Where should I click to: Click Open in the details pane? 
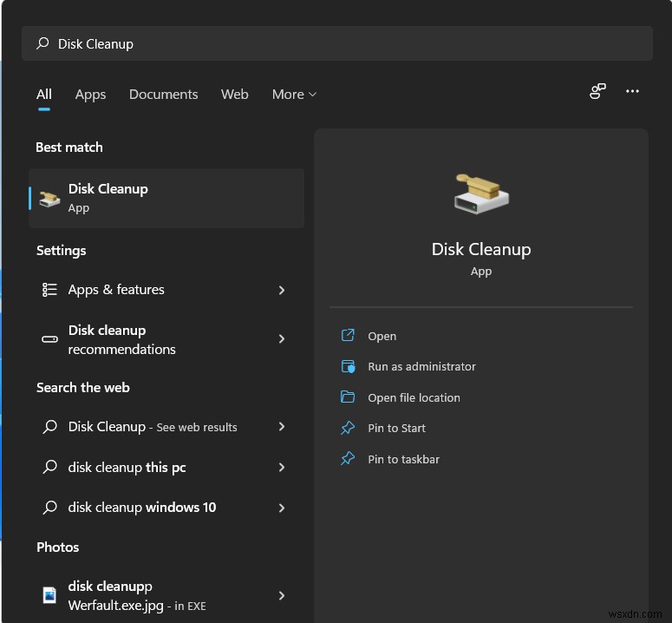tap(382, 336)
